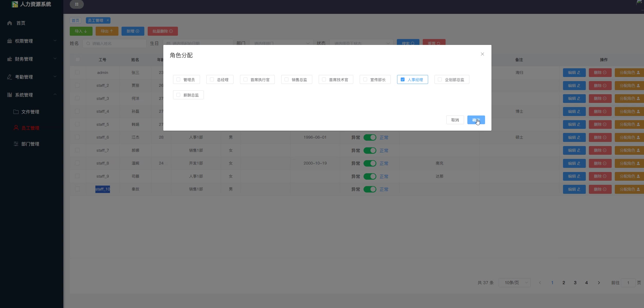This screenshot has height=308, width=644.
Task: Check the 管理员 role checkbox
Action: click(x=178, y=80)
